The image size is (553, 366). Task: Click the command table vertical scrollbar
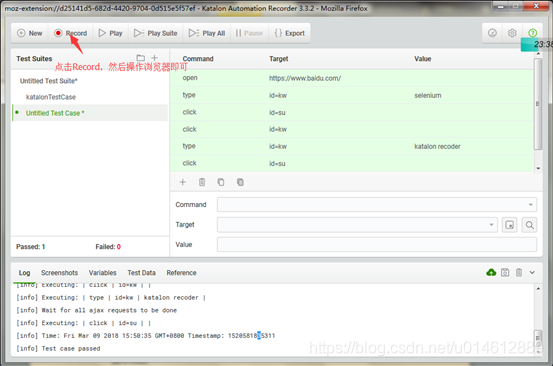[x=537, y=104]
